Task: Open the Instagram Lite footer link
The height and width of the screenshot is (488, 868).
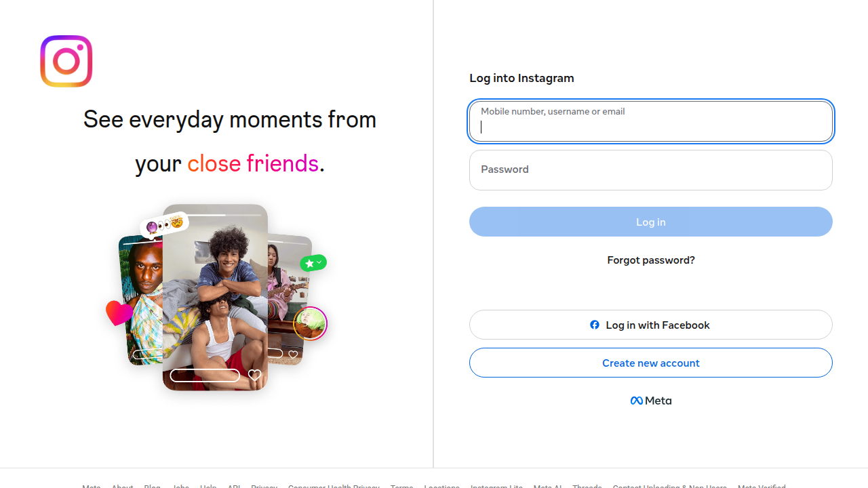Action: [x=496, y=486]
